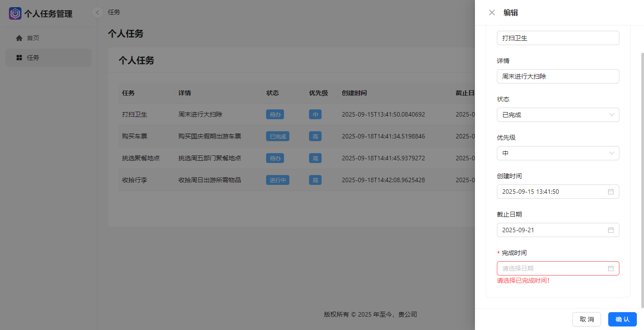This screenshot has width=644, height=330.
Task: Click the calendar icon in 完成时间 field
Action: (610, 268)
